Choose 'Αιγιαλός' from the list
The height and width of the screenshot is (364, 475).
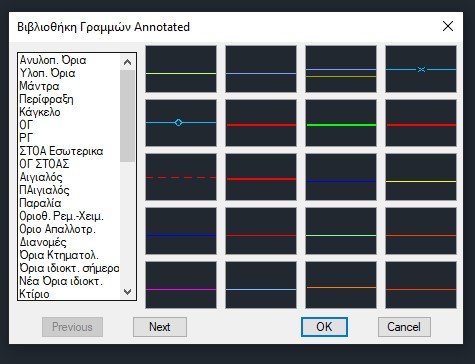[x=41, y=177]
